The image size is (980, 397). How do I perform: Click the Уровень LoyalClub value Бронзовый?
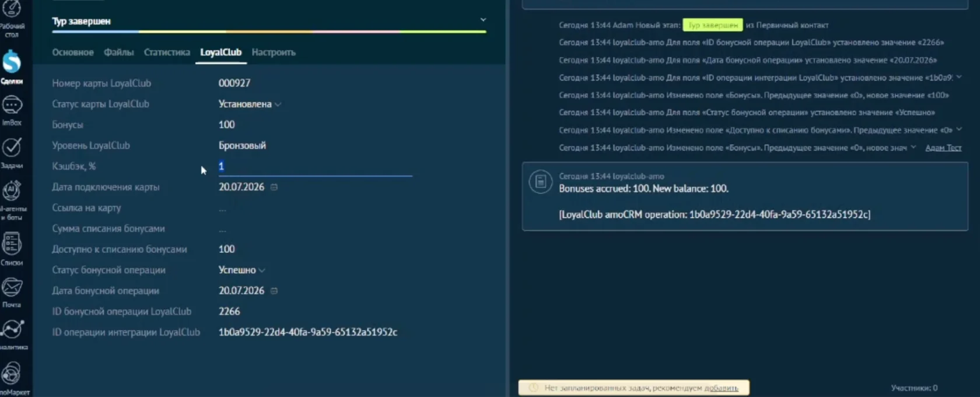(x=242, y=145)
